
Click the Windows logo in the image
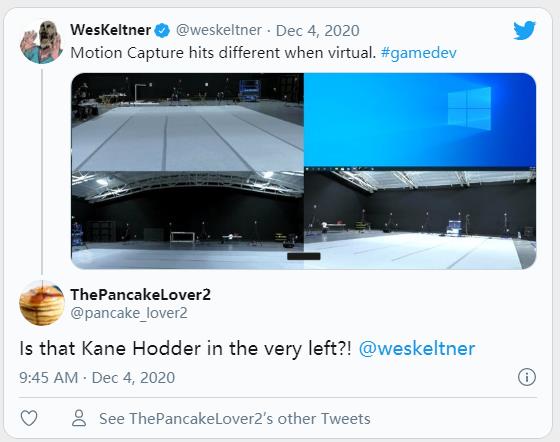pos(469,108)
